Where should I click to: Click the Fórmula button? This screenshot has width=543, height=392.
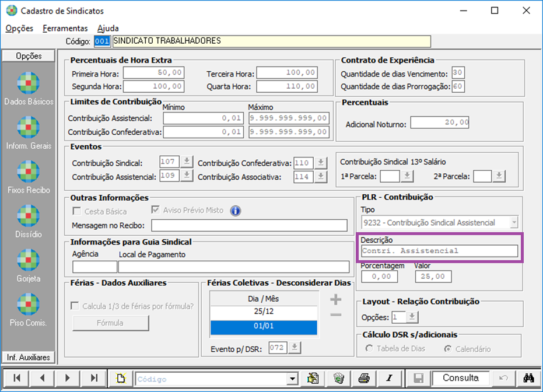click(x=110, y=323)
